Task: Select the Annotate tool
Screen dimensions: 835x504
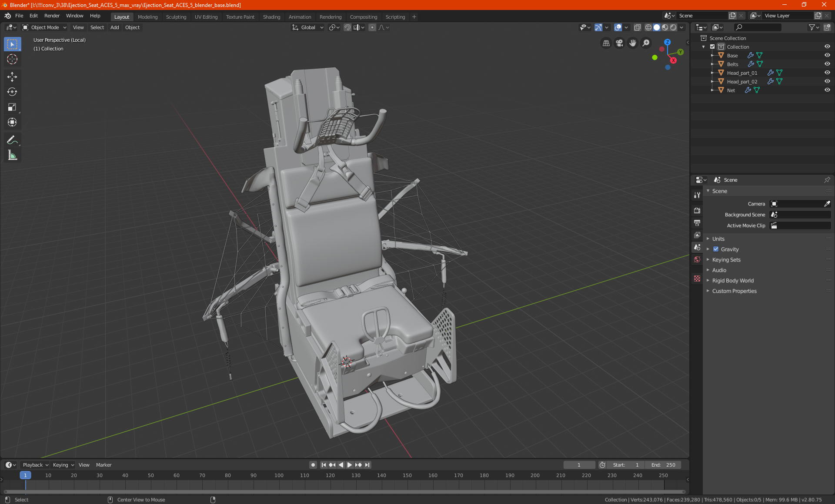Action: tap(12, 140)
